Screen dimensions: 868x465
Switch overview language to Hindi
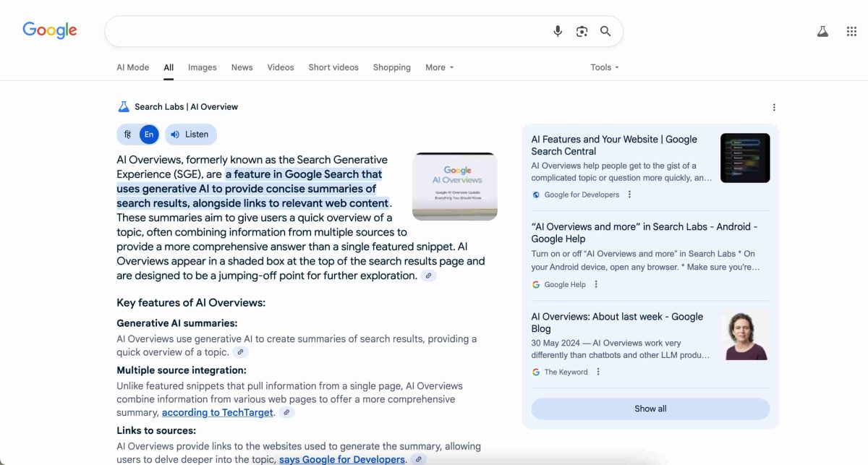click(127, 135)
